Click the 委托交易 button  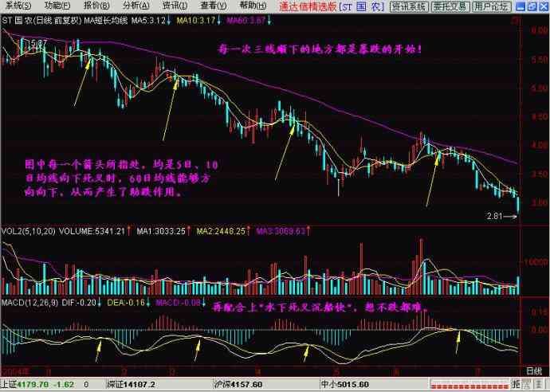click(450, 6)
